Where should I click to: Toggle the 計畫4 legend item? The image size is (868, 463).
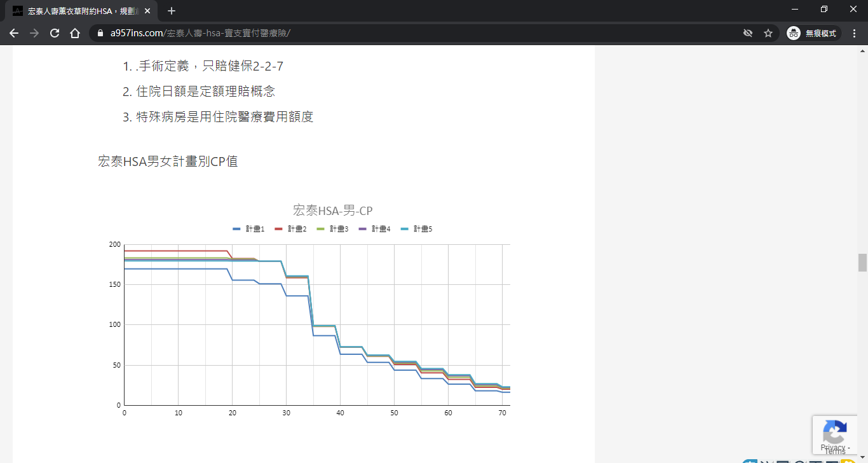374,229
